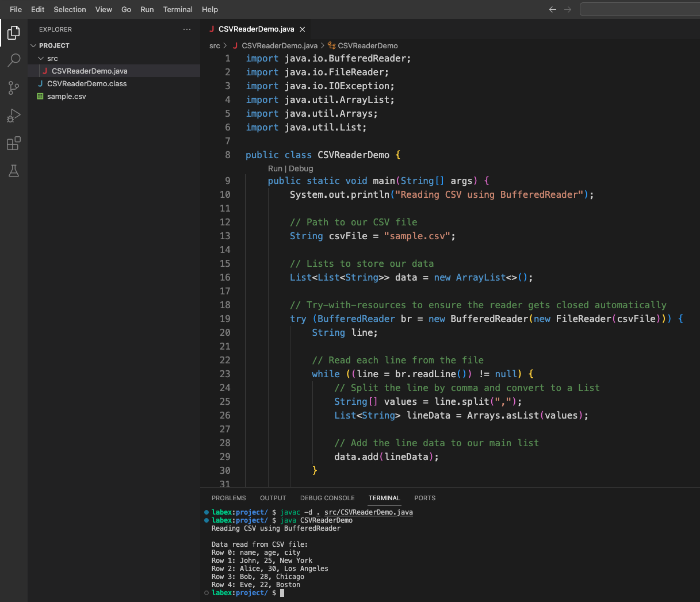Switch to the DEBUG CONSOLE tab
The width and height of the screenshot is (700, 602).
[x=327, y=498]
